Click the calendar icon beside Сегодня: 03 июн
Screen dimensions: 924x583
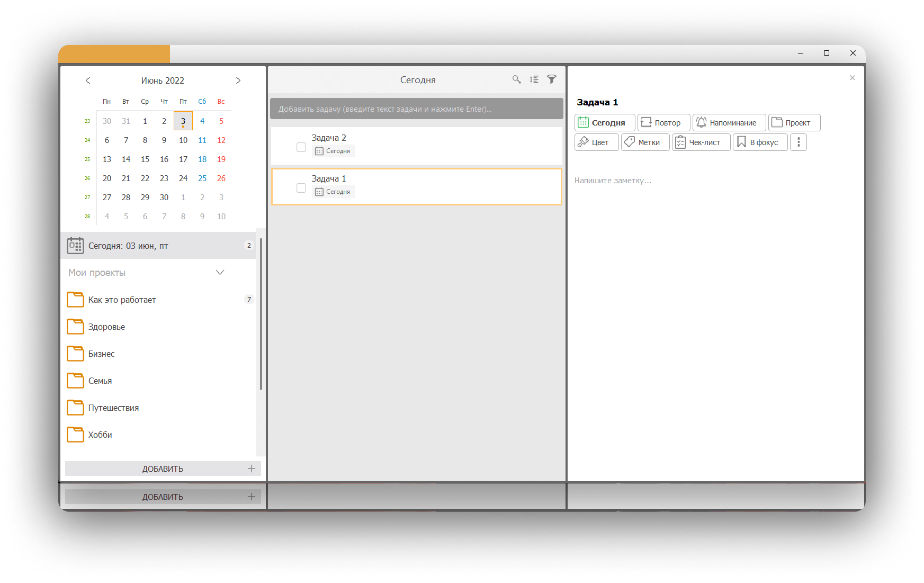point(75,246)
